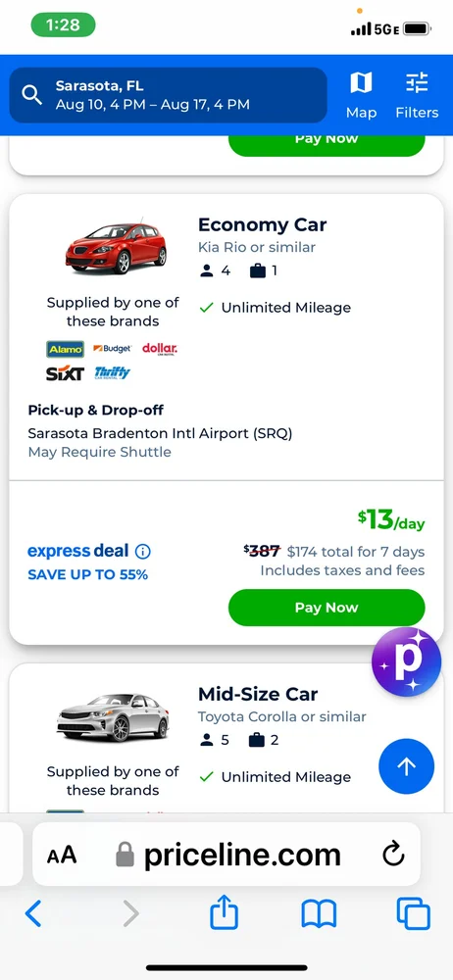This screenshot has width=453, height=980.
Task: Tap the express deal info icon
Action: 142,552
